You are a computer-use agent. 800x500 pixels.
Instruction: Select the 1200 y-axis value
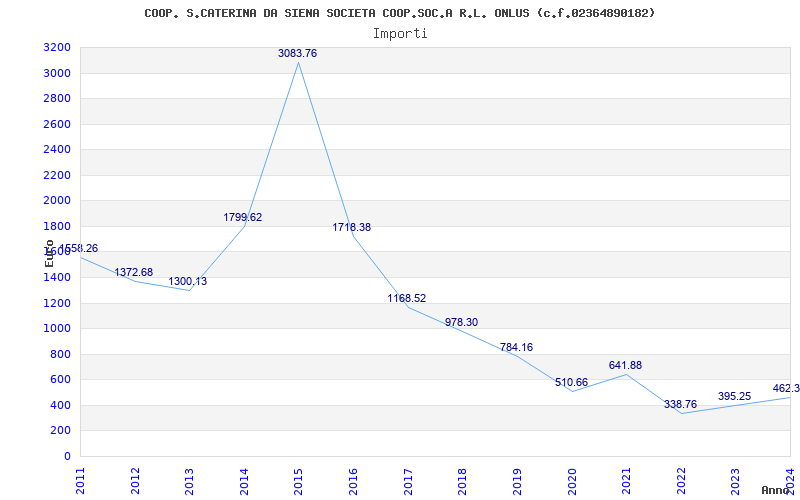tap(57, 303)
